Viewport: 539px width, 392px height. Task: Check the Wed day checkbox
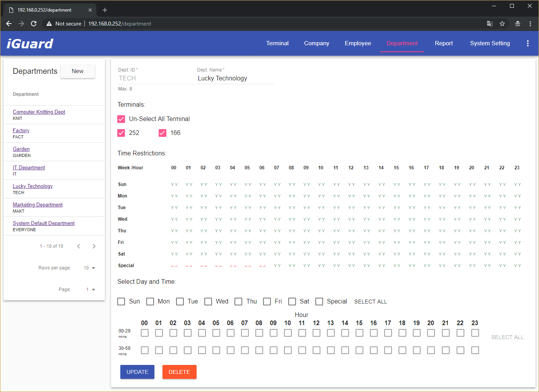208,302
